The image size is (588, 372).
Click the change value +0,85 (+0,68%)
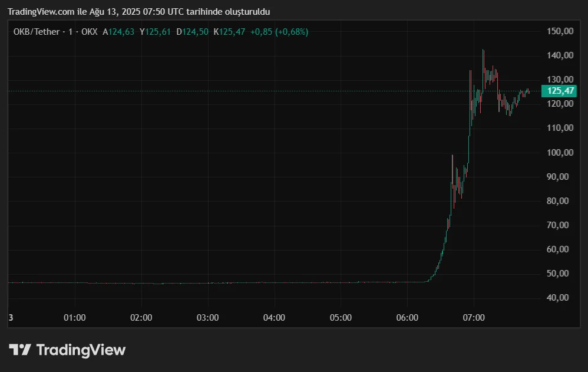point(279,32)
